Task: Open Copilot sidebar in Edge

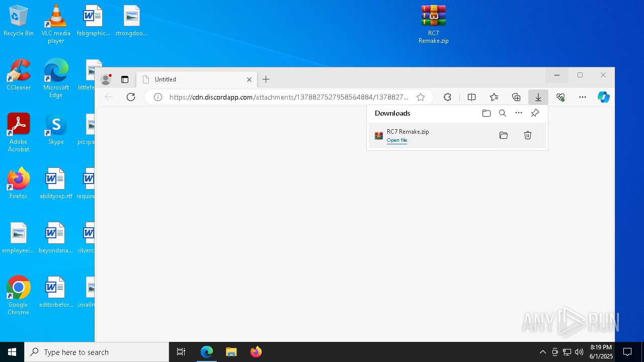Action: [x=604, y=97]
